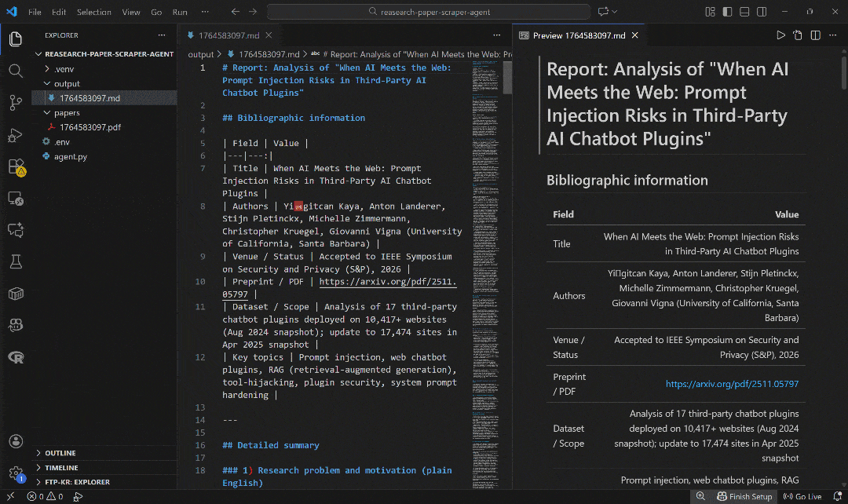Open the Selection menu

point(94,12)
